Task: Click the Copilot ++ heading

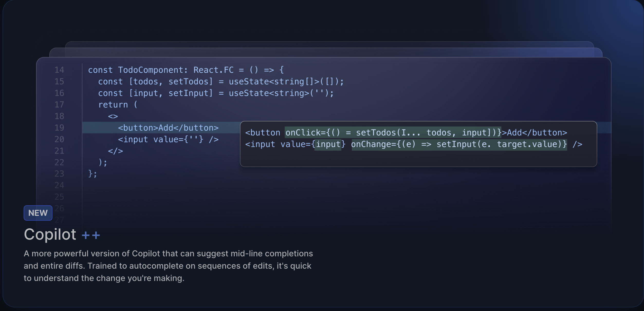Action: click(50, 234)
